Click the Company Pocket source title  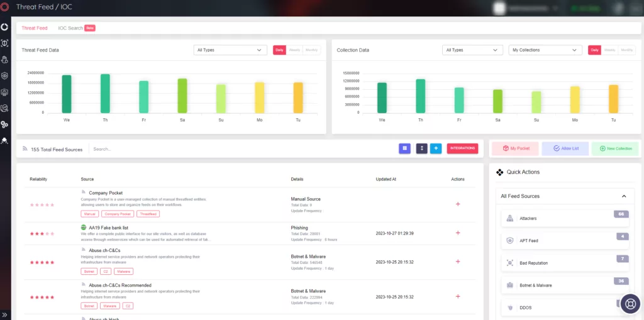pos(106,193)
